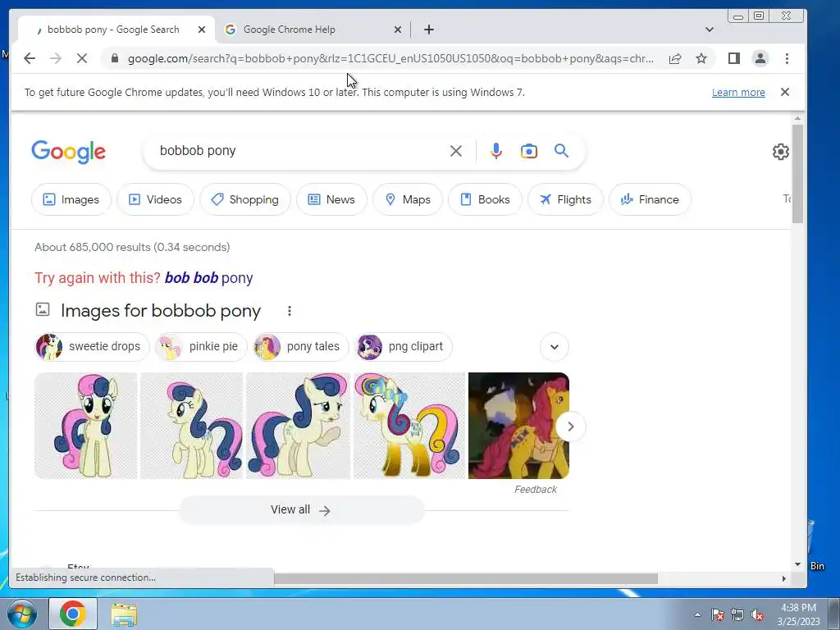The height and width of the screenshot is (630, 840).
Task: Click the Chrome taskbar icon
Action: (73, 614)
